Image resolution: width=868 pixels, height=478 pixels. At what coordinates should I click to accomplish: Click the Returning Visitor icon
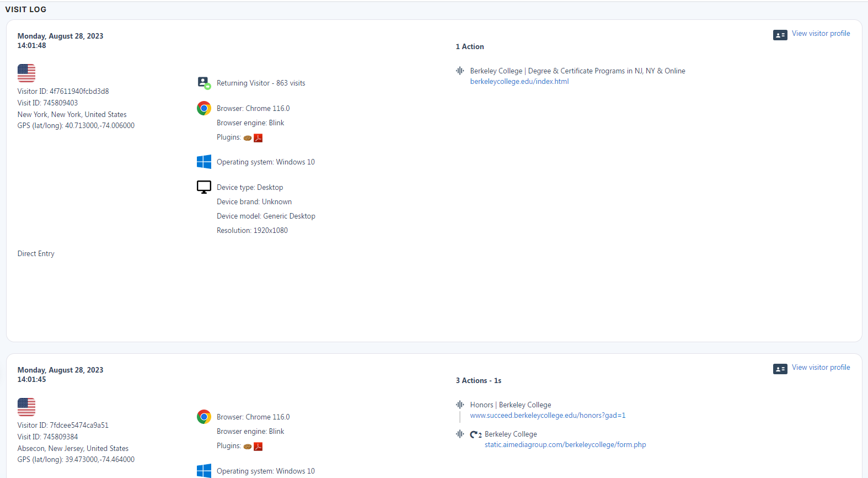[204, 83]
